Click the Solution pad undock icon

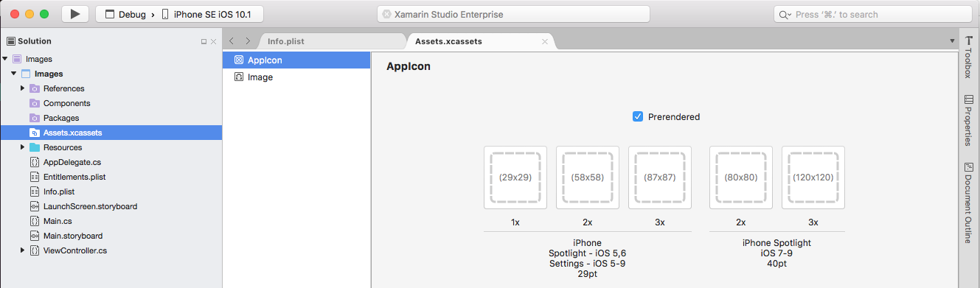(x=204, y=42)
